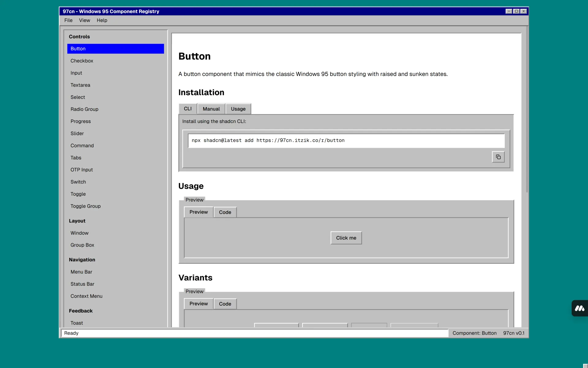Copy the npx install command
This screenshot has height=368, width=588.
(x=498, y=157)
